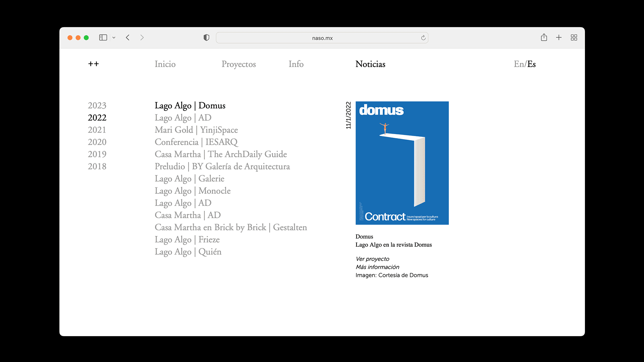Open the sidebar options dropdown chevron
The height and width of the screenshot is (362, 644).
click(x=114, y=38)
